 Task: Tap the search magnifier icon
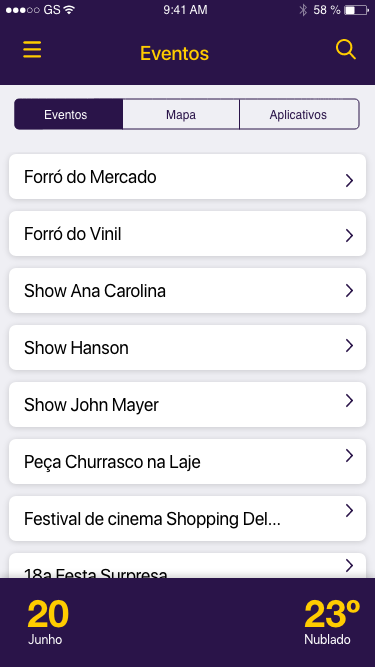[x=345, y=49]
